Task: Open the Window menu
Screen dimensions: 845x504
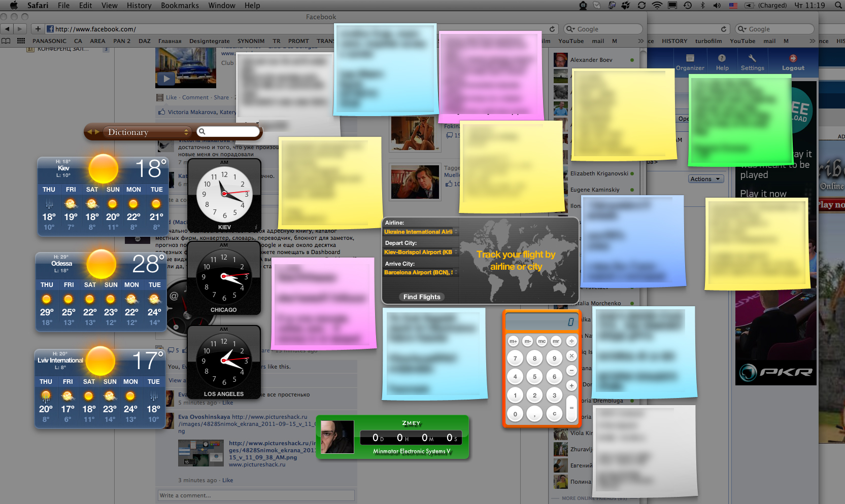Action: [222, 6]
